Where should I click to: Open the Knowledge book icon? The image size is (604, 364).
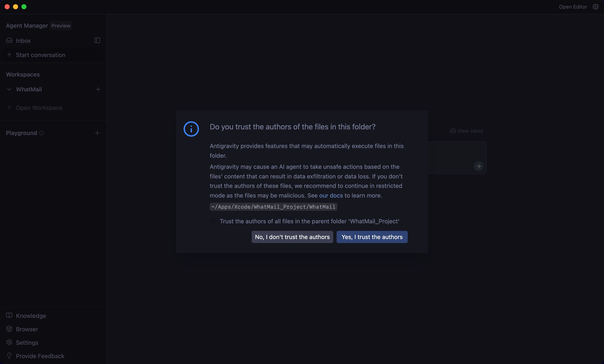9,316
